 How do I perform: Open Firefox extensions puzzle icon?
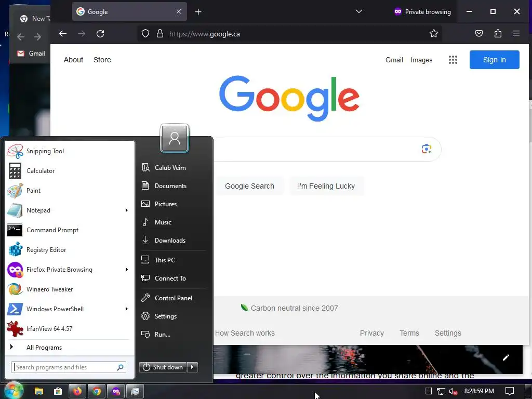click(x=498, y=34)
